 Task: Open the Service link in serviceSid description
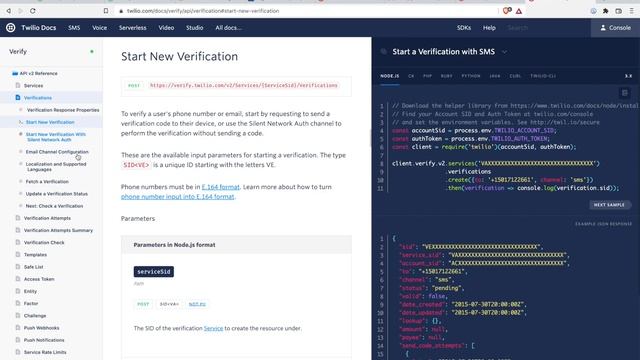(x=213, y=328)
